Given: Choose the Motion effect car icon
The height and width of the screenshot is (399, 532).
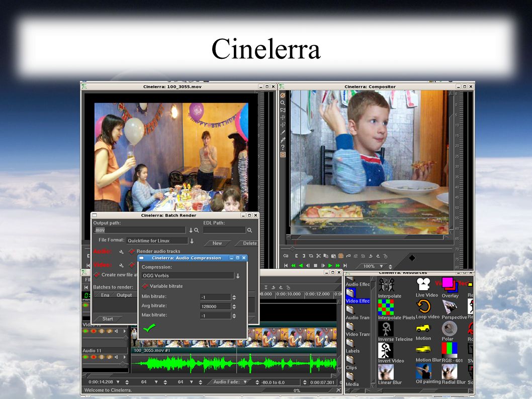Looking at the screenshot, I should point(423,328).
